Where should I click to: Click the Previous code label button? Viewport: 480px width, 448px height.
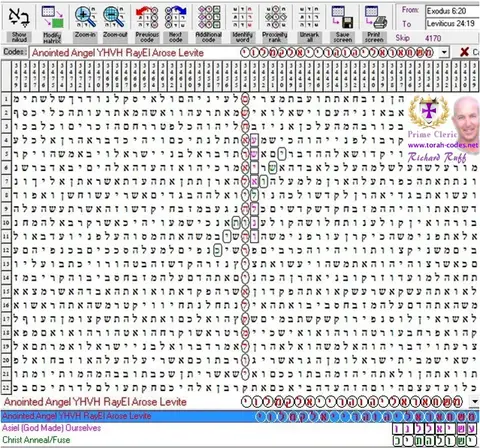(147, 37)
